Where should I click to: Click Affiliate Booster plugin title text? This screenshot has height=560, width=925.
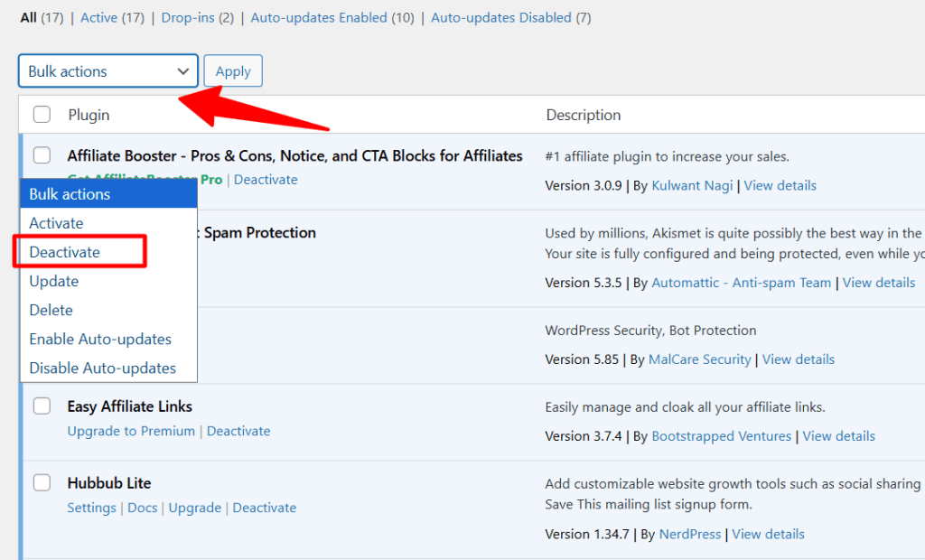[x=295, y=155]
